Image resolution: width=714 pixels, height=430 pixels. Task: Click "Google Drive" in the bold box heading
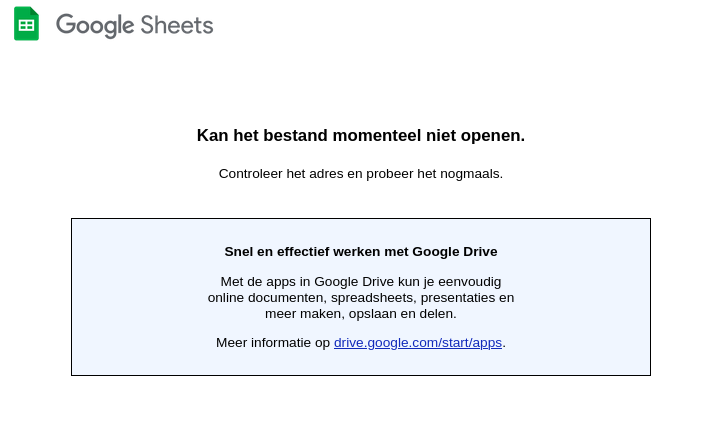[x=455, y=252]
